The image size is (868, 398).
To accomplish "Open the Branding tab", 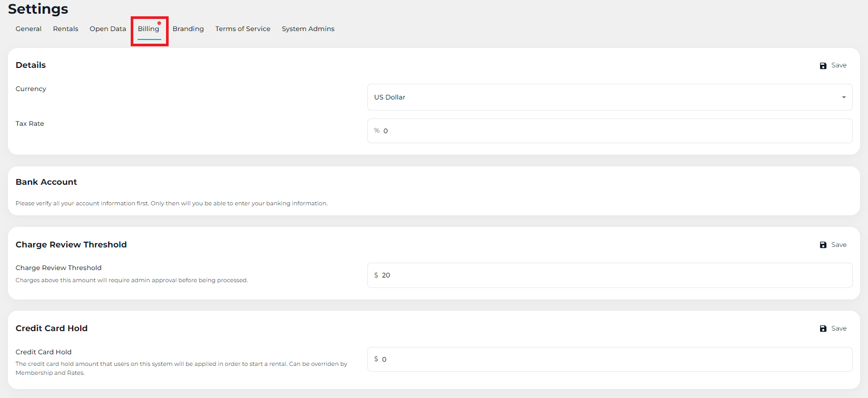I will pyautogui.click(x=188, y=29).
